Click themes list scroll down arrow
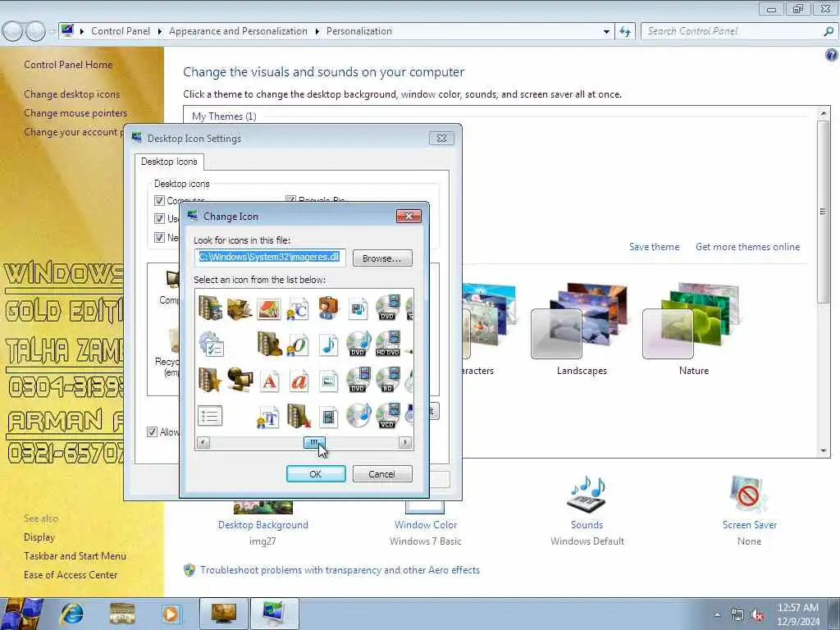This screenshot has width=840, height=630. pos(824,451)
